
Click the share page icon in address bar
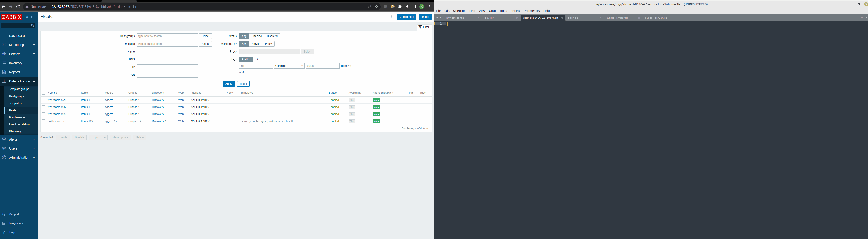click(369, 7)
